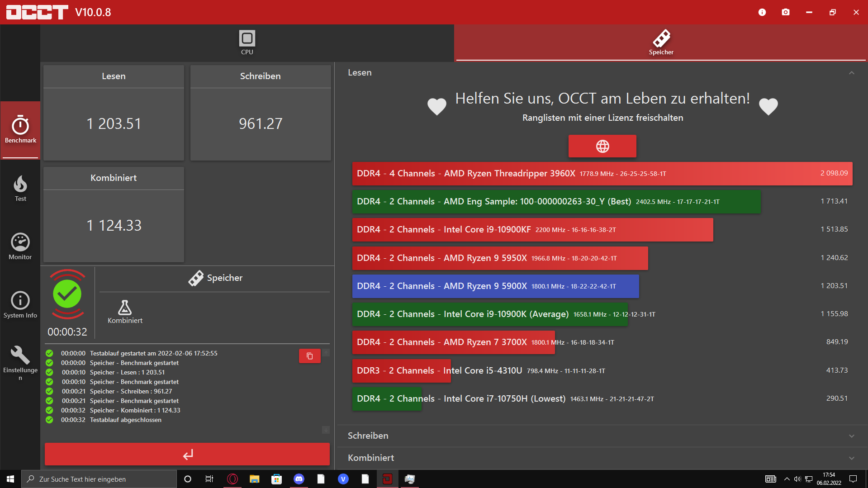Copy log with red copy button

(x=309, y=356)
